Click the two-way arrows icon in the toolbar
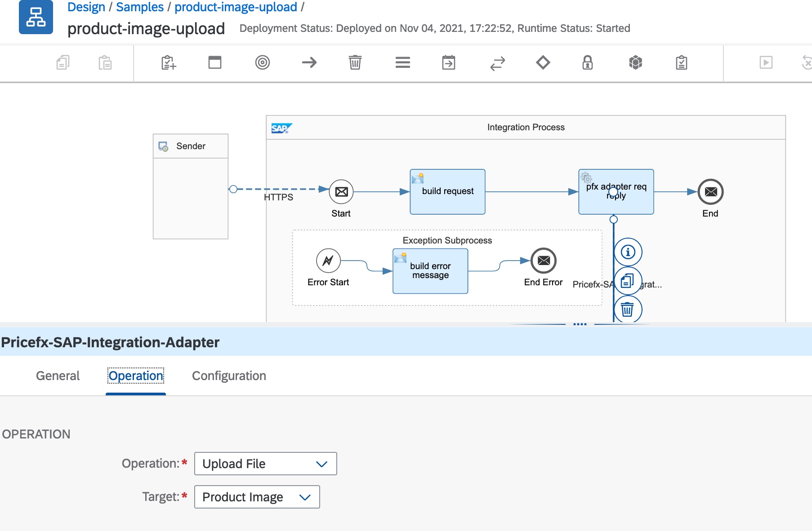The image size is (812, 531). coord(497,63)
